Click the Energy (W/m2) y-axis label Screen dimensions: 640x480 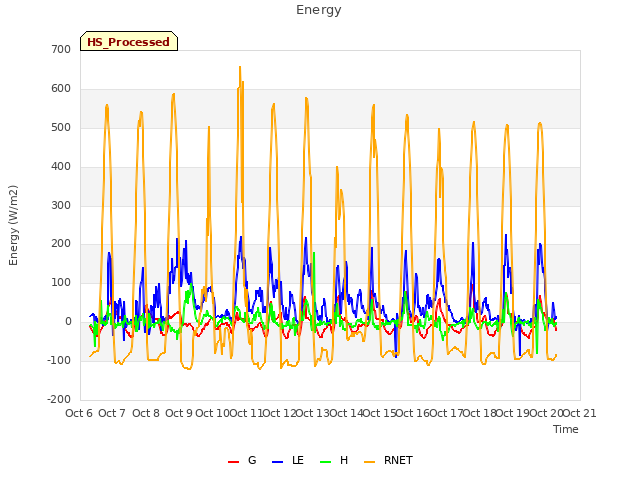[x=13, y=225]
